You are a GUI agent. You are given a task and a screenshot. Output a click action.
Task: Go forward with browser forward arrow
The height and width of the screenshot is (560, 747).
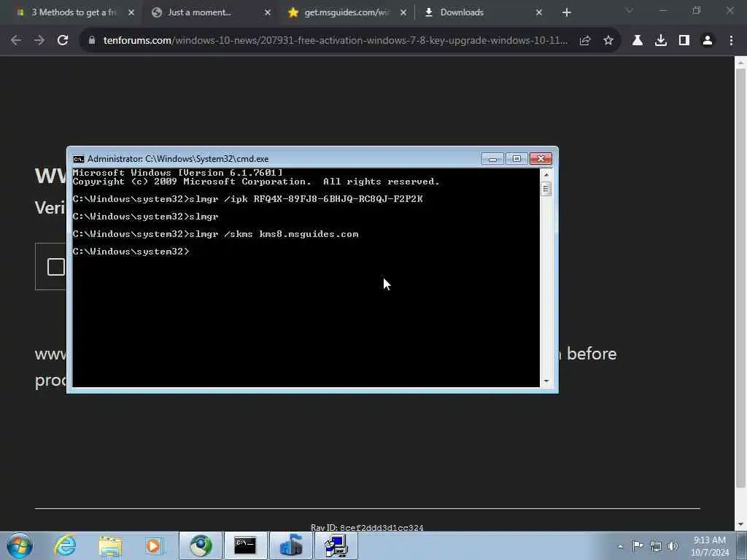pos(39,41)
